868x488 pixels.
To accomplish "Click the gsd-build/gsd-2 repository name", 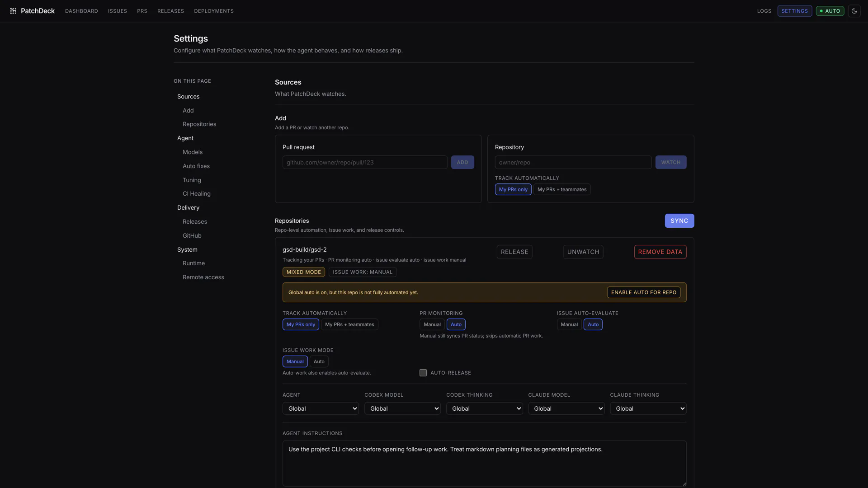I will (304, 249).
